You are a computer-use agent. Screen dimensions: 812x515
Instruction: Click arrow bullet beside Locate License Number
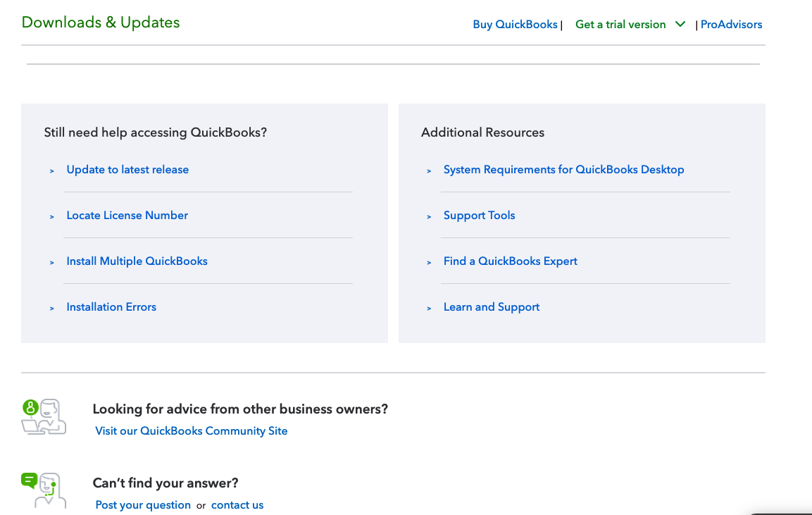(x=52, y=216)
